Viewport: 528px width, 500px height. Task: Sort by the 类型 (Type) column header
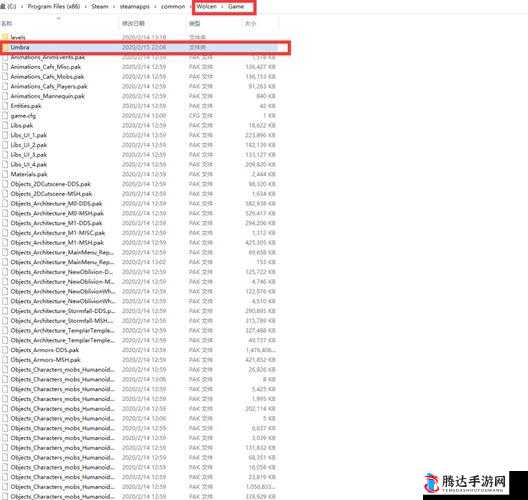tap(195, 24)
